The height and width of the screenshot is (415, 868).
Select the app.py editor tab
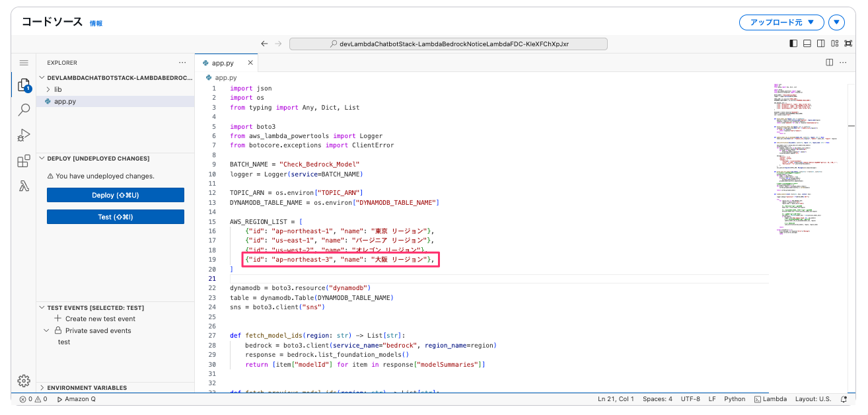coord(227,63)
